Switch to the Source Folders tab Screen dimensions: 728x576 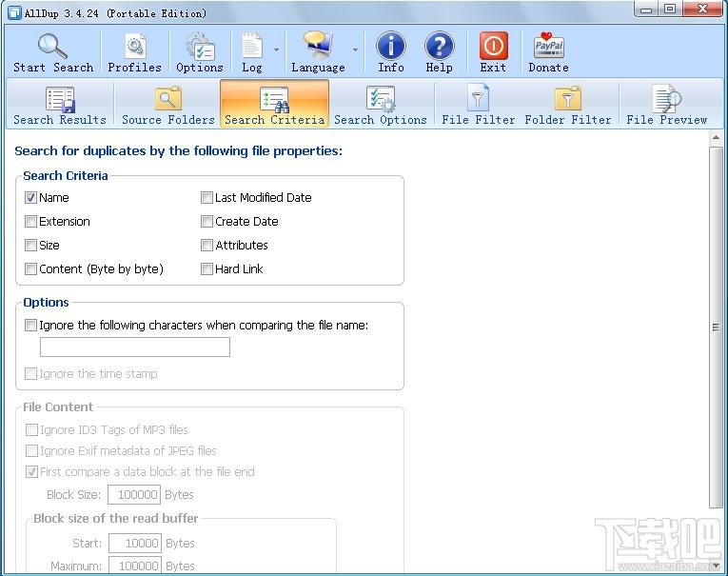pos(168,105)
